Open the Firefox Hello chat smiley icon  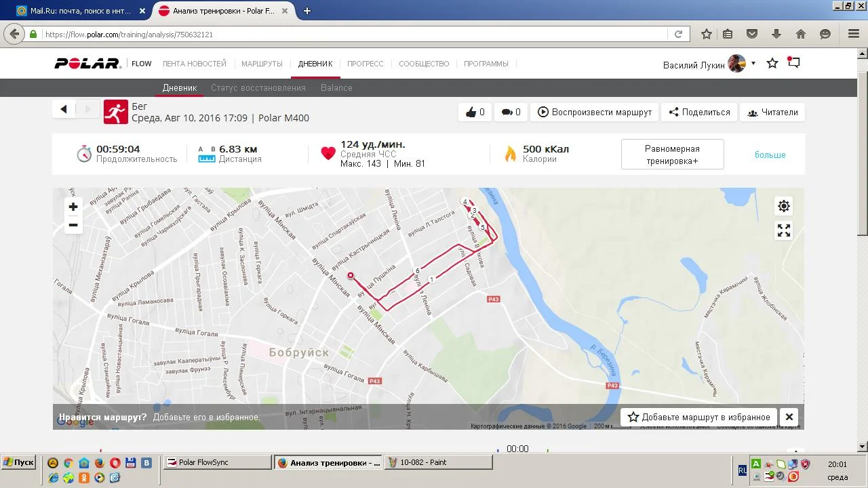[x=825, y=34]
